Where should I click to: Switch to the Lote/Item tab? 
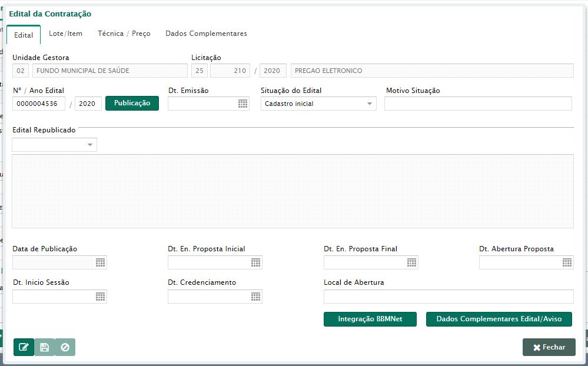click(65, 34)
